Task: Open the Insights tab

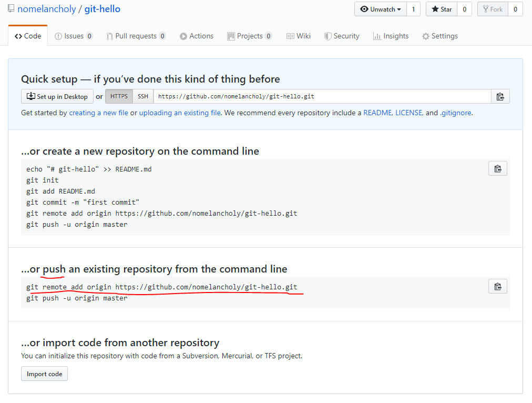Action: 391,36
